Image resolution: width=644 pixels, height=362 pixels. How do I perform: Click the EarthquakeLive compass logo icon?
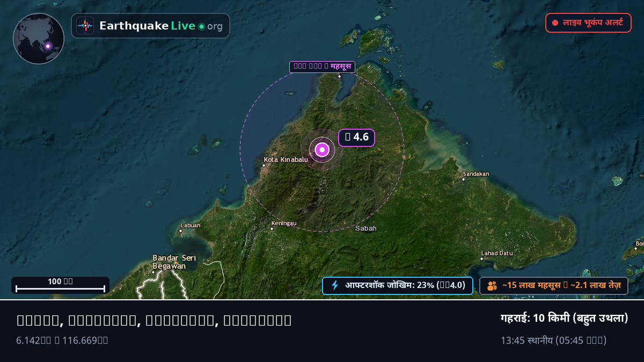[85, 26]
